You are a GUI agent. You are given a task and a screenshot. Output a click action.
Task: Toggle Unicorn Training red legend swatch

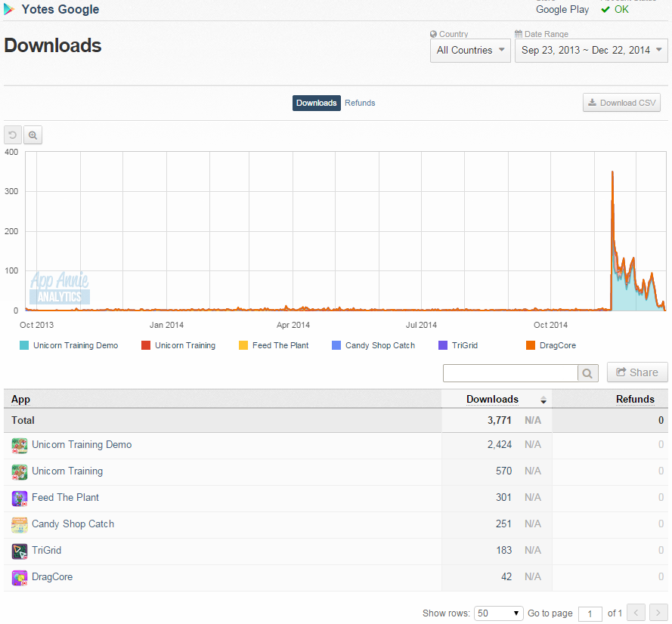pos(146,345)
